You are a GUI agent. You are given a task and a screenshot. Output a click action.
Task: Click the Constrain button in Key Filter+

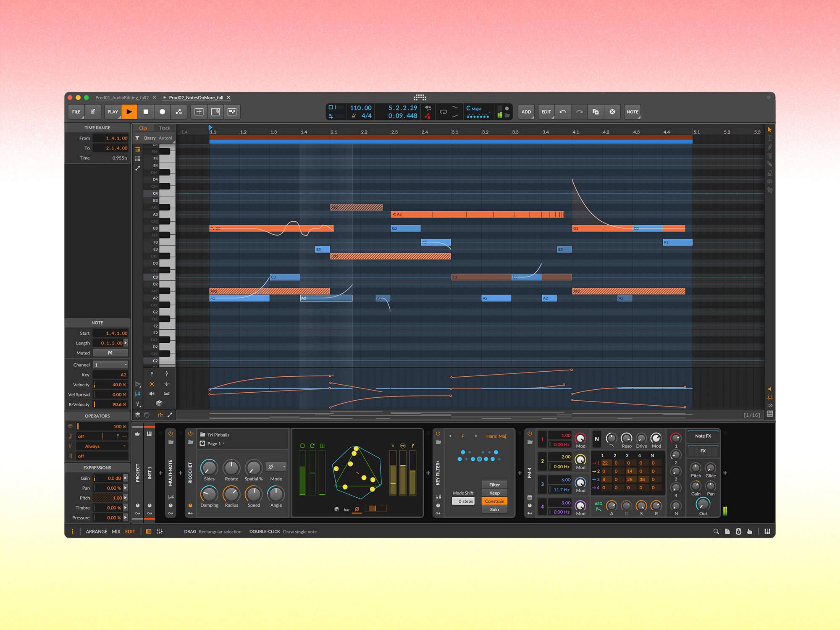[x=494, y=501]
